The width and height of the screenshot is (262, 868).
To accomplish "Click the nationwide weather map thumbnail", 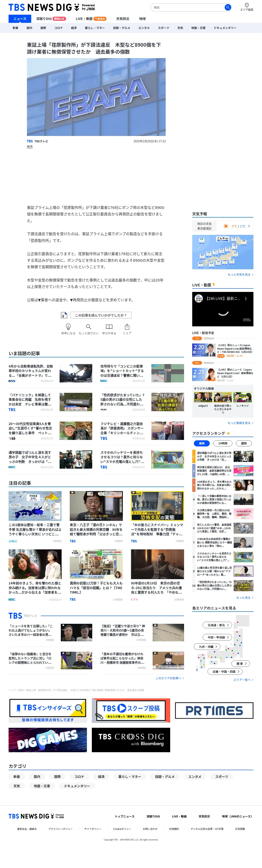I will tap(223, 252).
